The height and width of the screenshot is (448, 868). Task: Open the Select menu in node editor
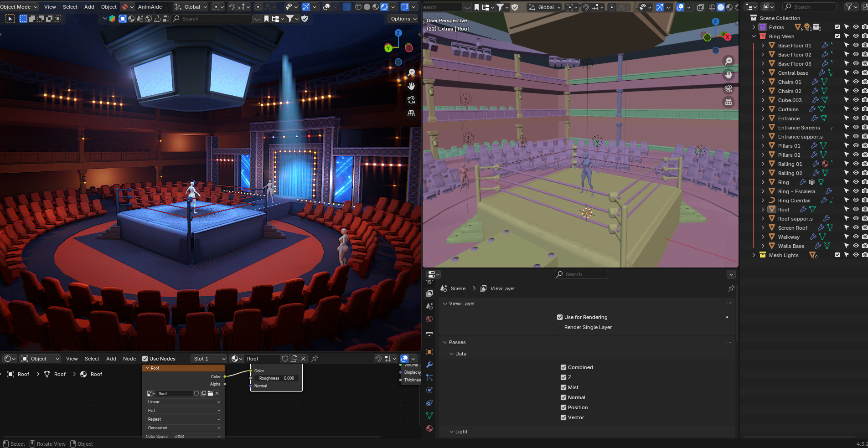click(x=92, y=359)
